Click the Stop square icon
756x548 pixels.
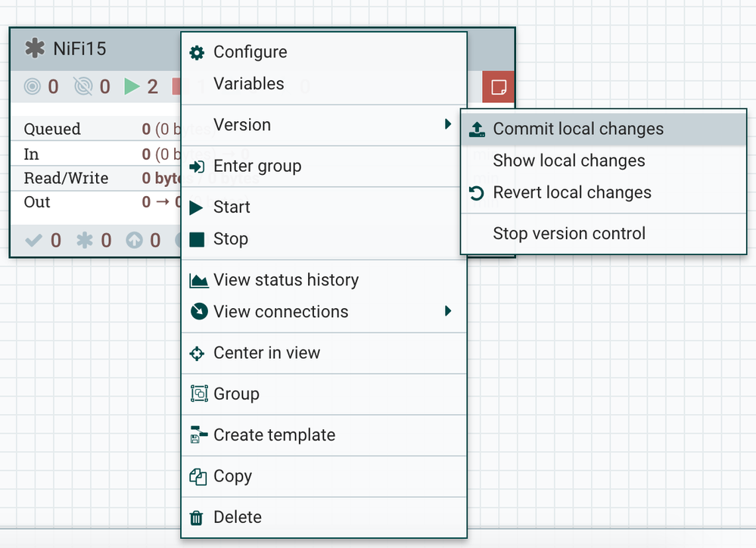pyautogui.click(x=197, y=239)
